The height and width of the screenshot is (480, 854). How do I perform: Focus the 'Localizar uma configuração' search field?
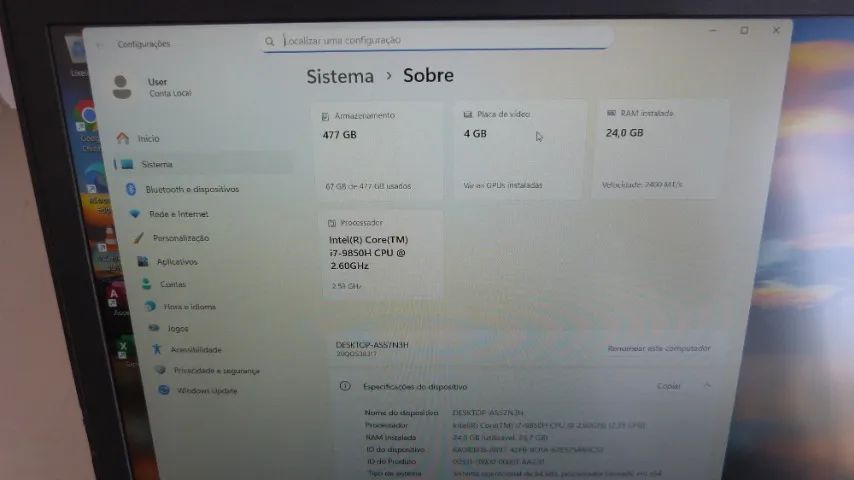(x=436, y=40)
